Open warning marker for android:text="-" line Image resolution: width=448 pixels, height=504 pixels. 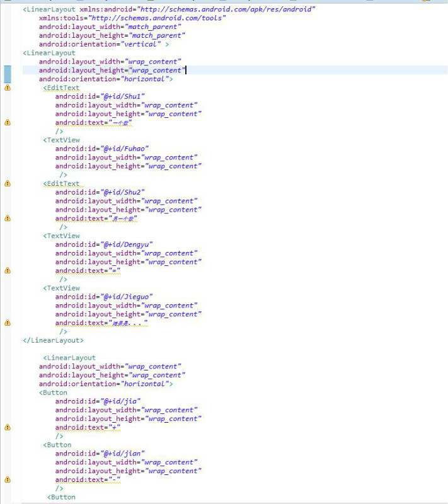point(8,480)
